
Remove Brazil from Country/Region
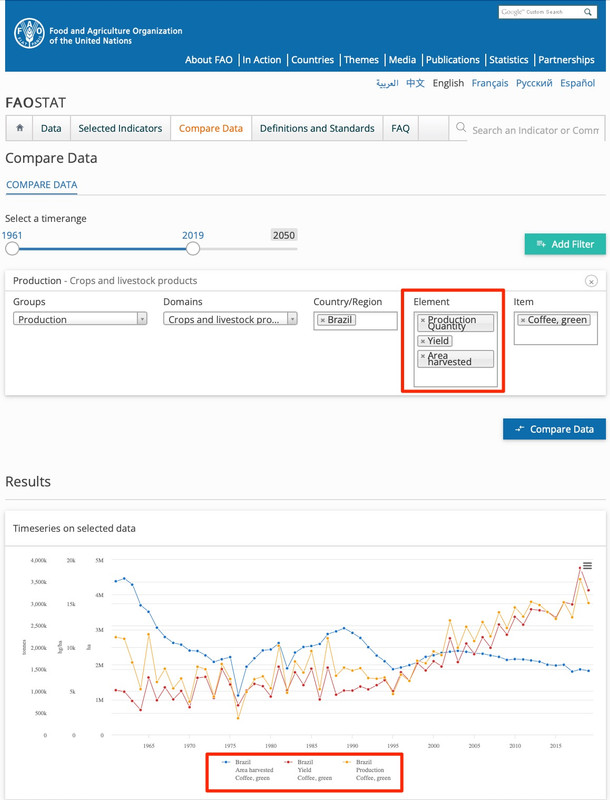pos(323,320)
